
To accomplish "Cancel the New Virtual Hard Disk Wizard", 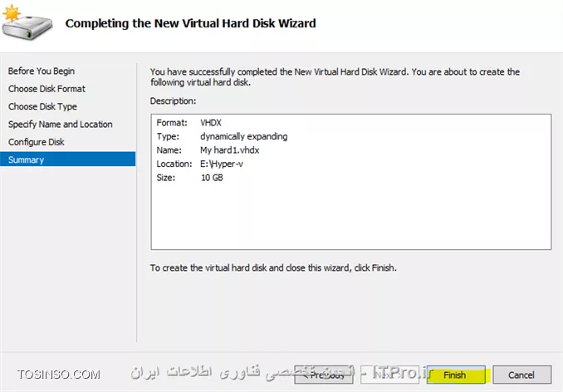I will point(521,375).
